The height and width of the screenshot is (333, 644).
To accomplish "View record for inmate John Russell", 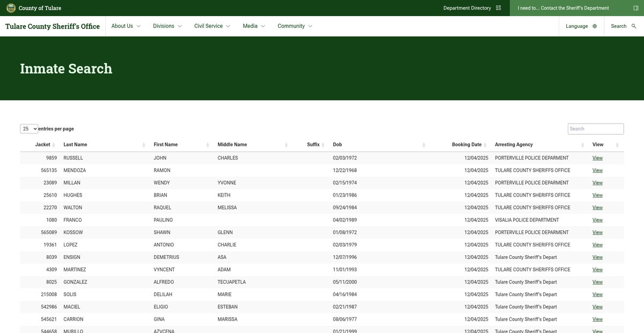I will 597,158.
